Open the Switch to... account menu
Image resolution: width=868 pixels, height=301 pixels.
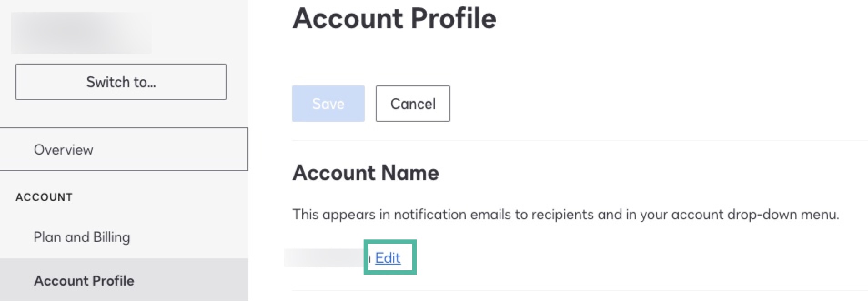121,82
